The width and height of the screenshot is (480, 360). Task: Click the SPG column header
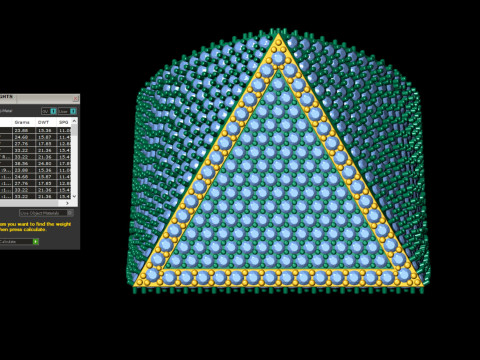[64, 122]
